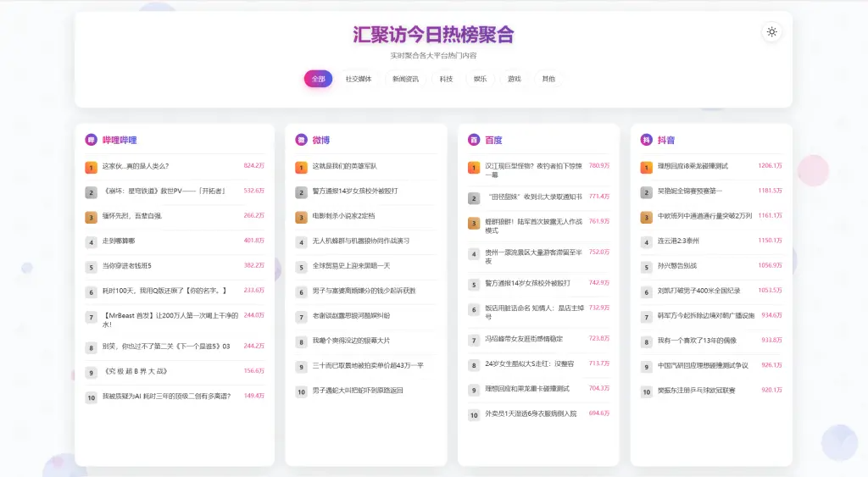This screenshot has width=868, height=477.
Task: Click rank 5 badge beside 全球贸易史上迎来黑暗一天
Action: [301, 267]
